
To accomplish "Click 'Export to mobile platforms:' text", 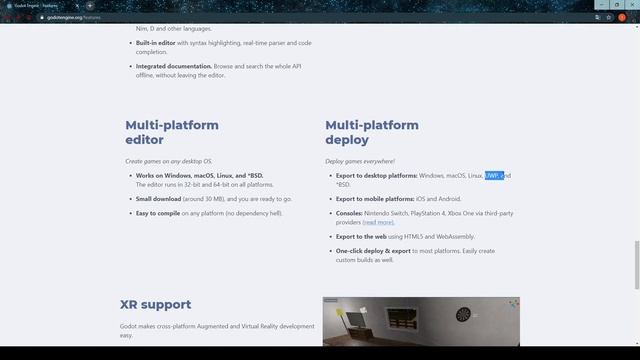I will pyautogui.click(x=375, y=199).
